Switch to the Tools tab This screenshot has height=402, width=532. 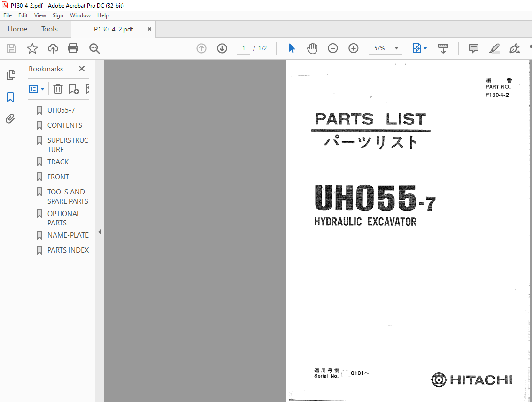[x=49, y=29]
